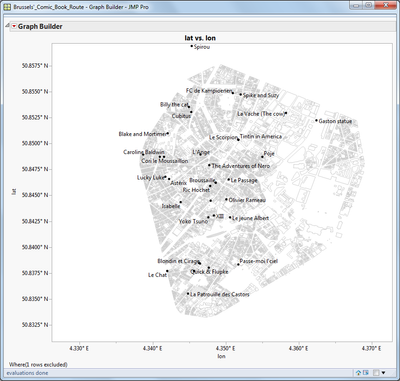Image resolution: width=400 pixels, height=381 pixels.
Task: Click the JMP Home Window icon
Action: point(358,373)
